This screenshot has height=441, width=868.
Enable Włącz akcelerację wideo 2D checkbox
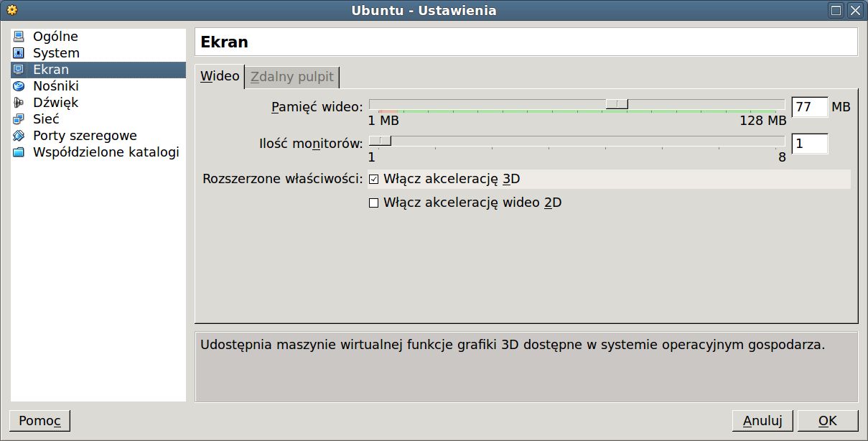373,203
